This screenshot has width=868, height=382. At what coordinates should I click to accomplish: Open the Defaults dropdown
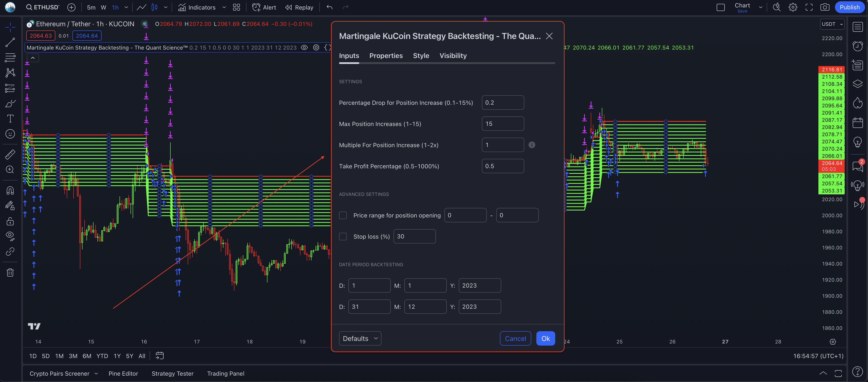click(x=360, y=339)
